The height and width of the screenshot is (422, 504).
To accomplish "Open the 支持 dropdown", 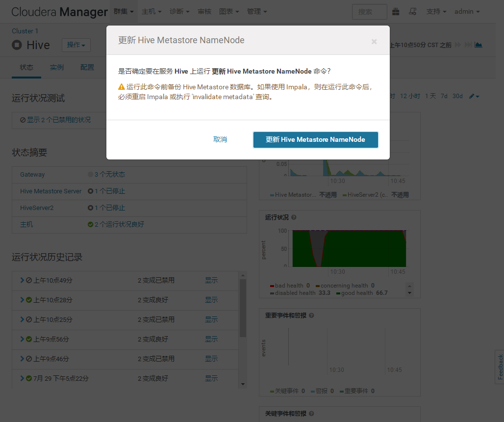I will click(436, 12).
